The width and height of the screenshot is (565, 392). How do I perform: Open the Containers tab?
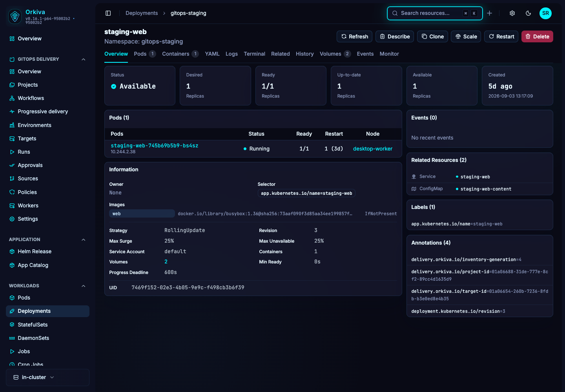pyautogui.click(x=180, y=54)
